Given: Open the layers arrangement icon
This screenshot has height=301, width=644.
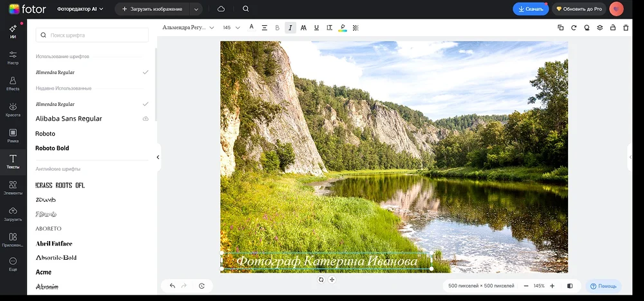Looking at the screenshot, I should tap(600, 28).
